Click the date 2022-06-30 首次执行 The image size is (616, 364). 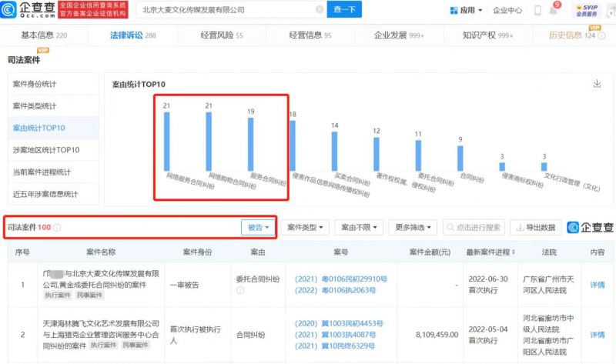488,285
